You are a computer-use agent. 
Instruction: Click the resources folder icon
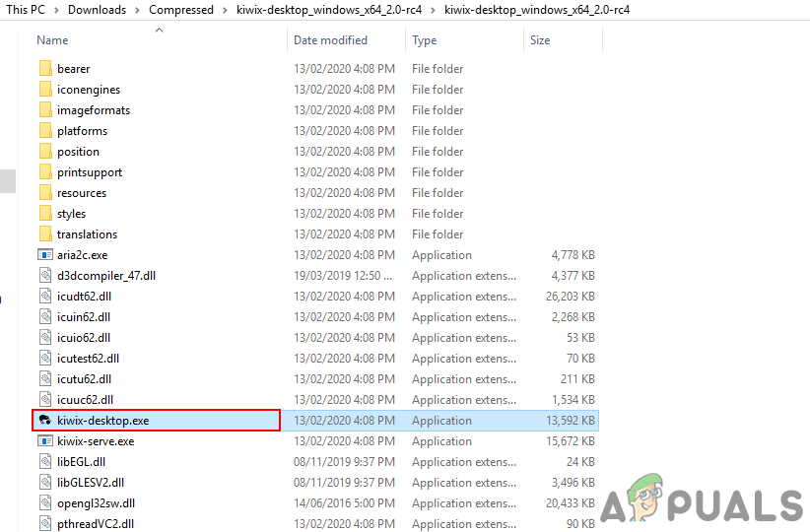45,193
